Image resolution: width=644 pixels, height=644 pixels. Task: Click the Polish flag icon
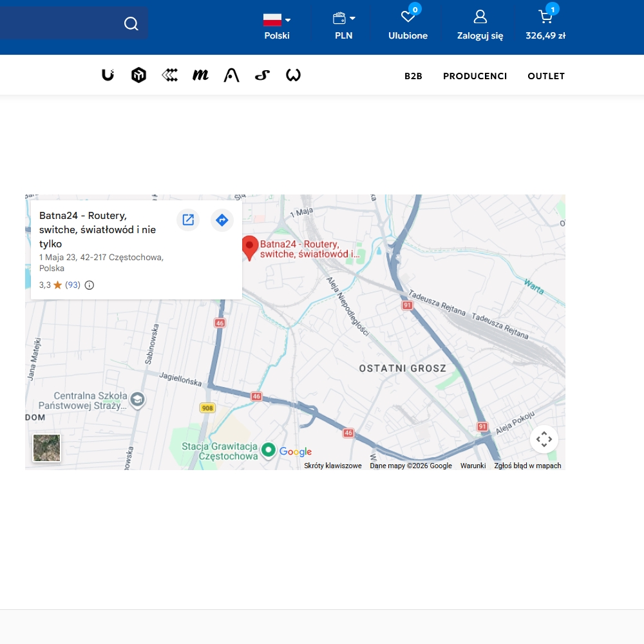pos(272,19)
